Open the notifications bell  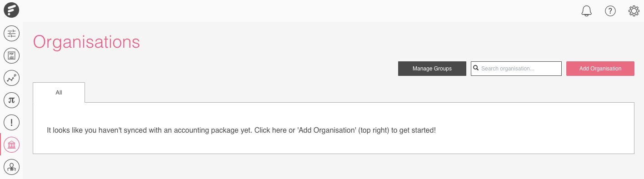(587, 11)
